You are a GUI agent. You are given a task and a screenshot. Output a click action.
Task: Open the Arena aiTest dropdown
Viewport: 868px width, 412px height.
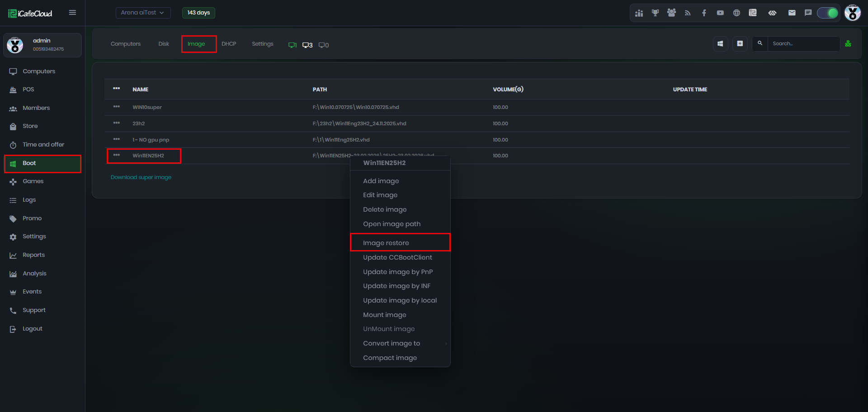143,13
